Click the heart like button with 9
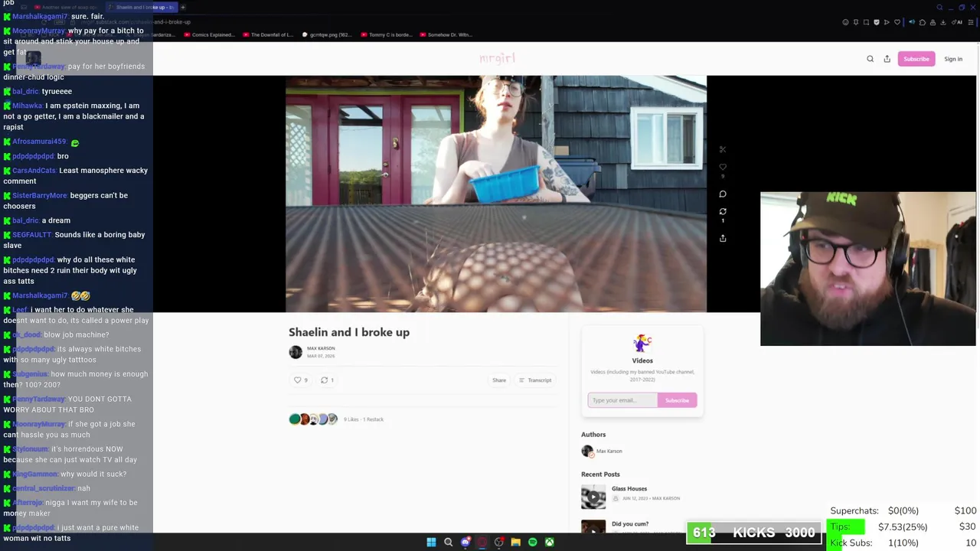Viewport: 980px width, 551px height. click(x=300, y=380)
